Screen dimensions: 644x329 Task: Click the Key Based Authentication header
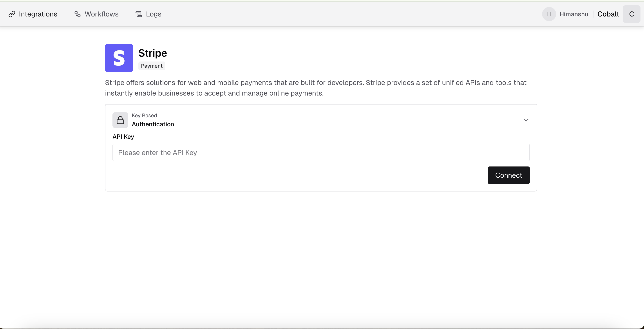pos(153,120)
